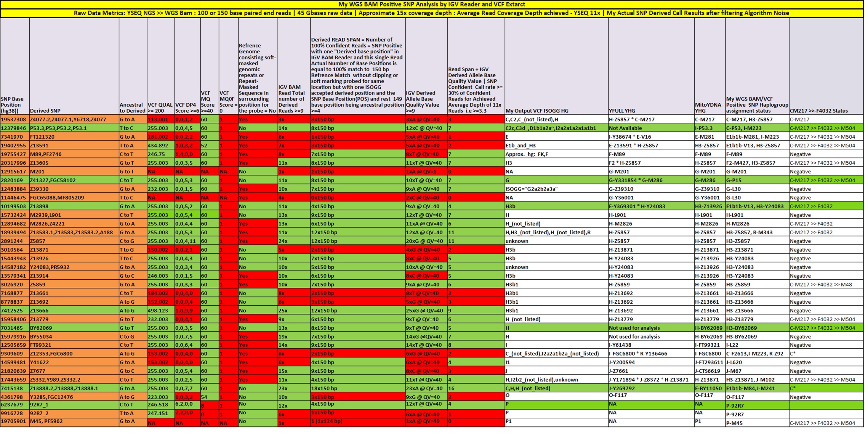Screen dimensions: 868x434
Task: Click the 'Approx._hg:_FK,F' cell
Action: point(556,154)
